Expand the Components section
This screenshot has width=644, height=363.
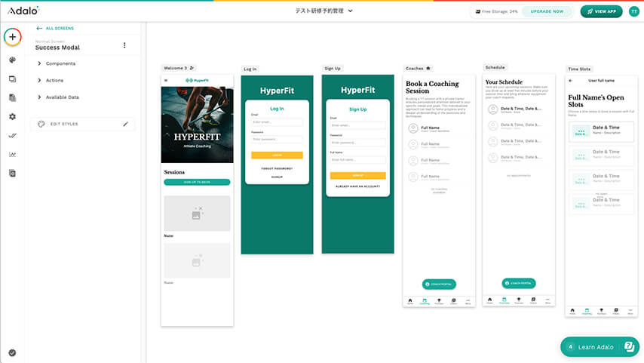pos(60,63)
